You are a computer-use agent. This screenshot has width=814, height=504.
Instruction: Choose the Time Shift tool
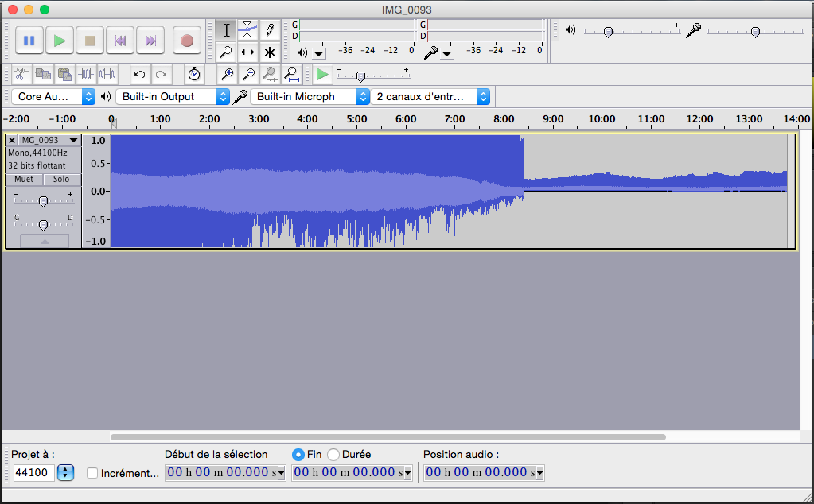click(248, 52)
